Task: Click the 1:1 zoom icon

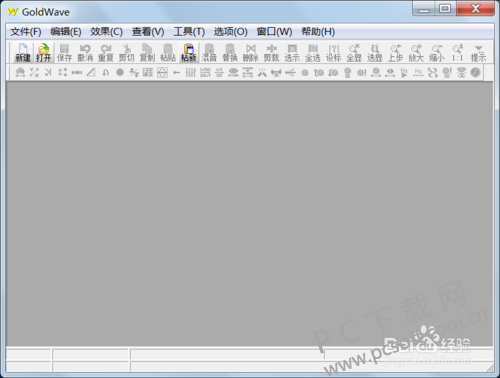Action: [x=457, y=53]
